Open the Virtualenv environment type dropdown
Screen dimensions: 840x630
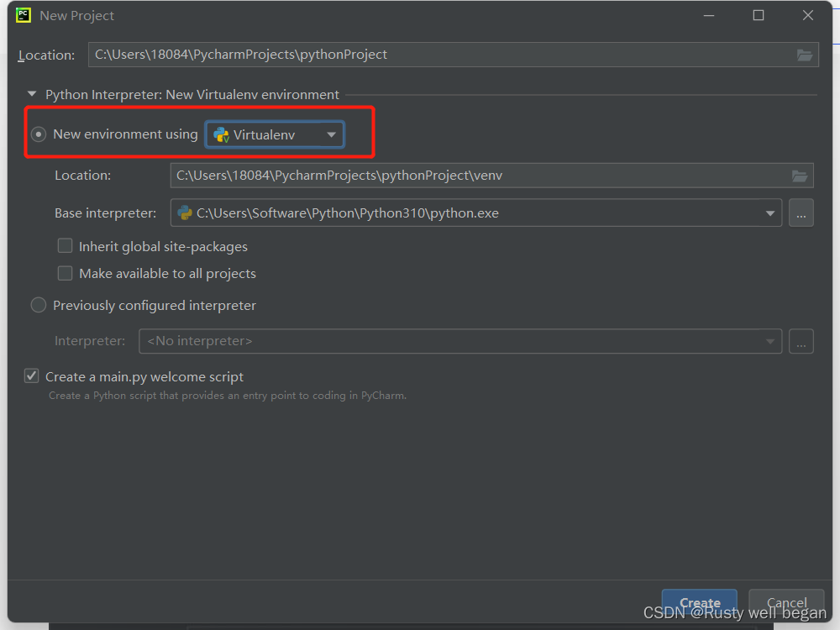[275, 134]
